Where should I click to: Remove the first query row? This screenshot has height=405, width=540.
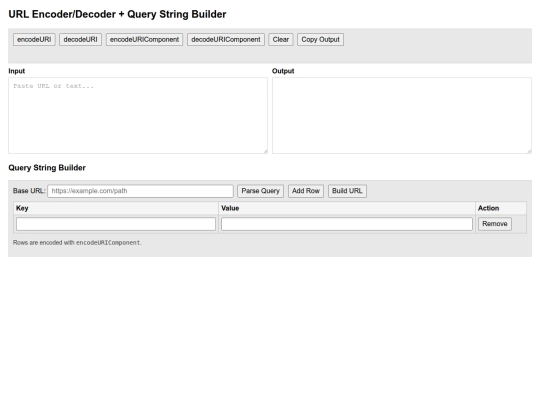(x=495, y=224)
